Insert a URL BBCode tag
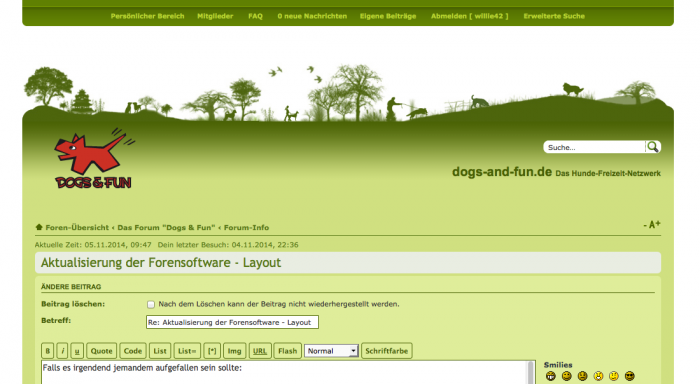 point(260,351)
